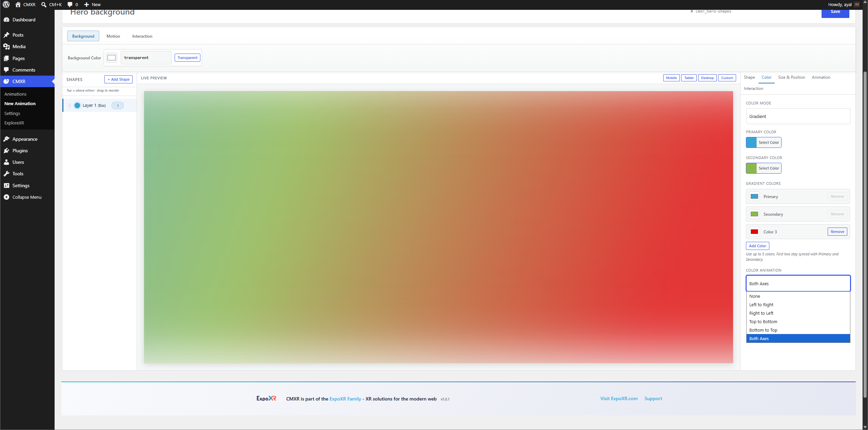Click the background color text field
868x430 pixels.
click(146, 58)
